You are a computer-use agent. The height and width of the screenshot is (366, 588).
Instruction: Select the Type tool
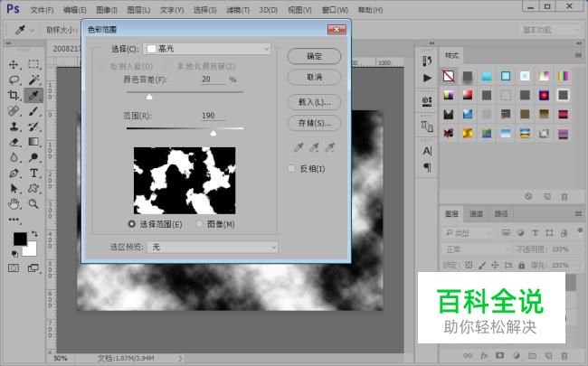[33, 174]
